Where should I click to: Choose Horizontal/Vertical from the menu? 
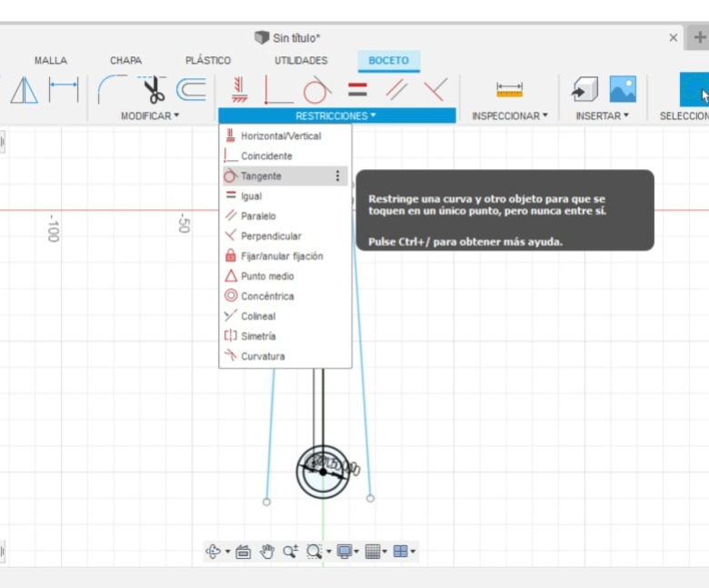[x=285, y=135]
